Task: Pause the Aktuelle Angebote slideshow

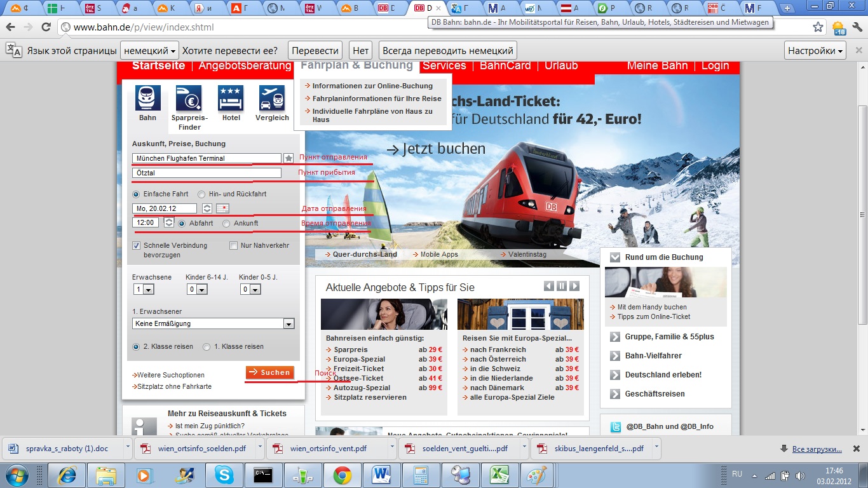Action: coord(562,286)
